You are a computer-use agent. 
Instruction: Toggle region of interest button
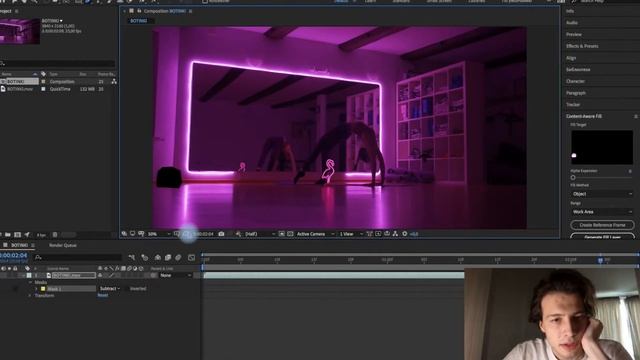click(x=282, y=234)
